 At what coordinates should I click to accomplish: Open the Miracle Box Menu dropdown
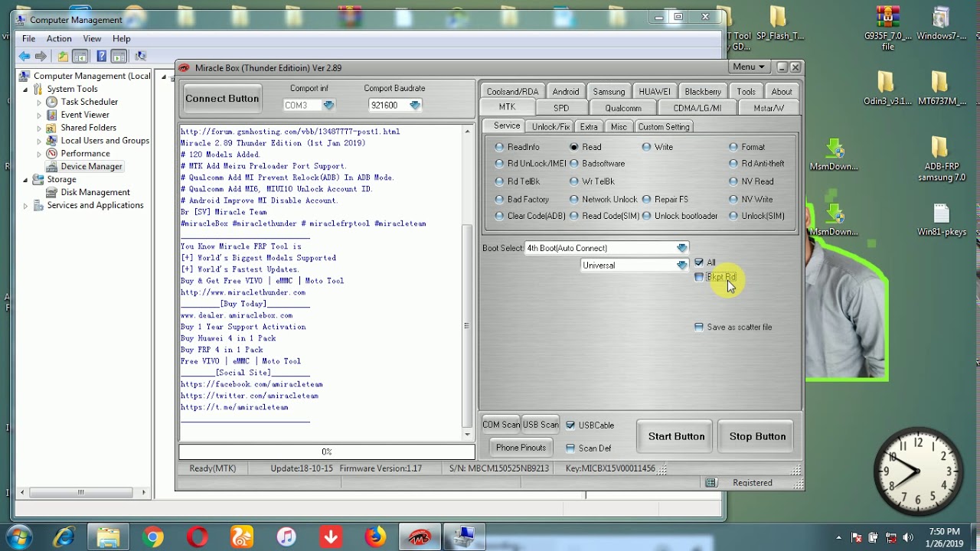click(748, 67)
